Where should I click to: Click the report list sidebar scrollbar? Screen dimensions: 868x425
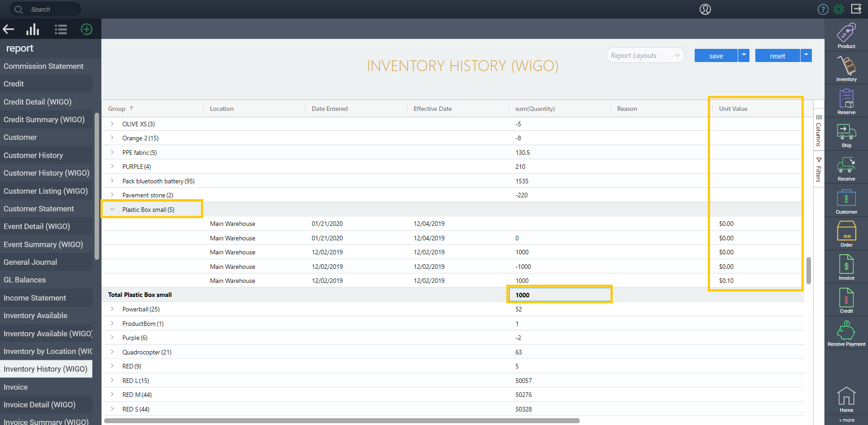coord(96,186)
